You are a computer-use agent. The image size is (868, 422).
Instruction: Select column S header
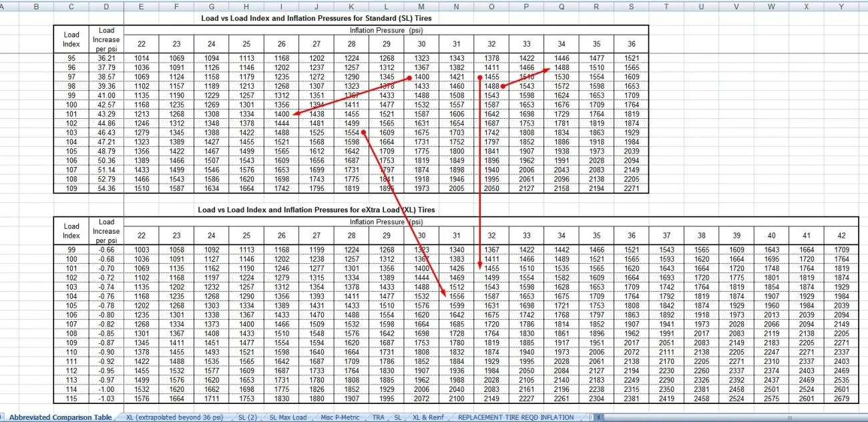631,6
